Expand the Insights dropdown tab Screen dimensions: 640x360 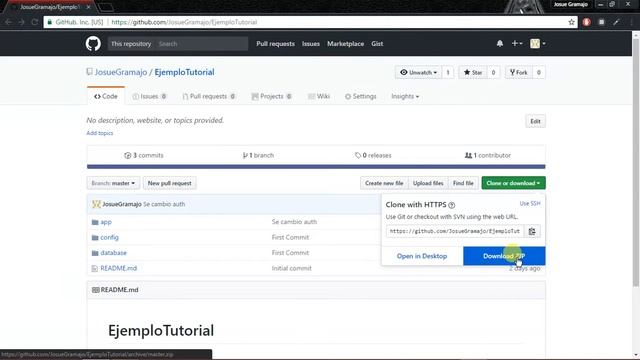point(405,96)
